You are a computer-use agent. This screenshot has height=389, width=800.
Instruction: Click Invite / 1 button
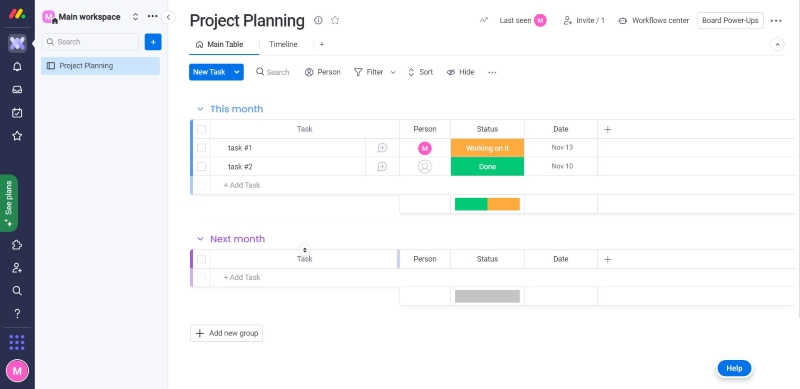(x=584, y=20)
